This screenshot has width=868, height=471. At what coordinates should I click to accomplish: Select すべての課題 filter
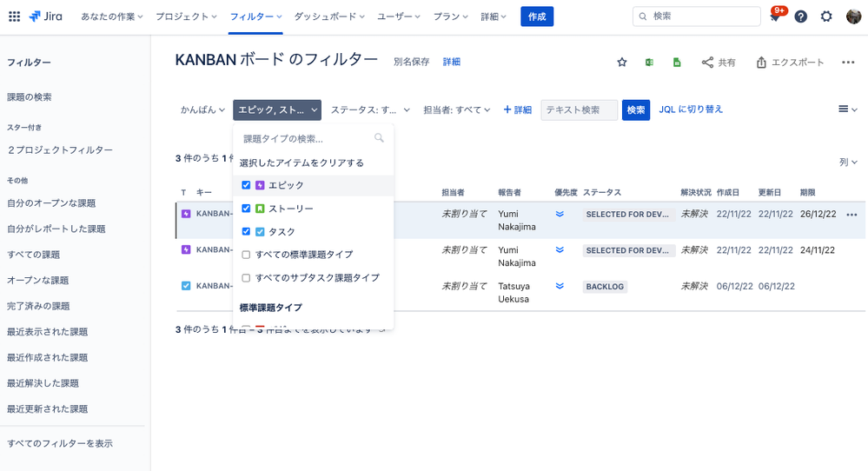pos(33,255)
